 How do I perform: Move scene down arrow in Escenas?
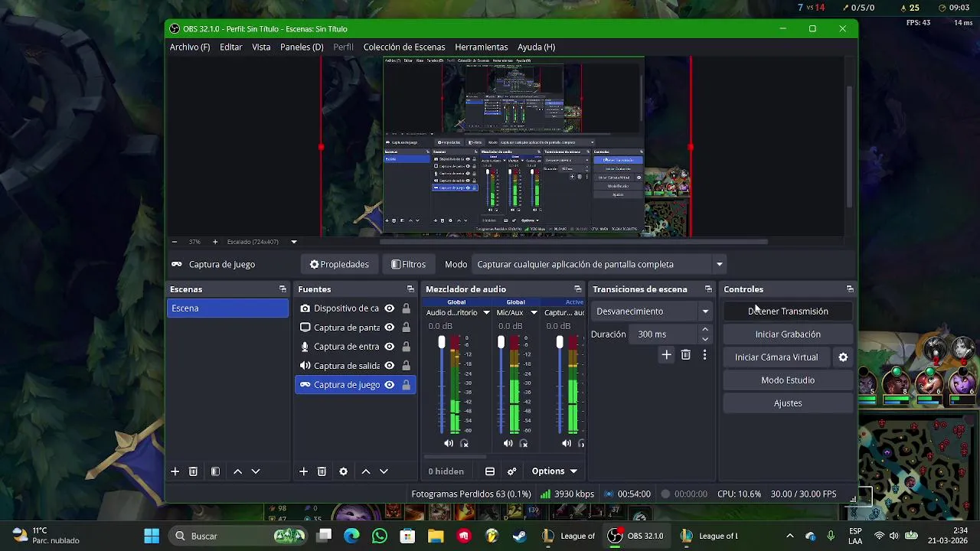[256, 471]
